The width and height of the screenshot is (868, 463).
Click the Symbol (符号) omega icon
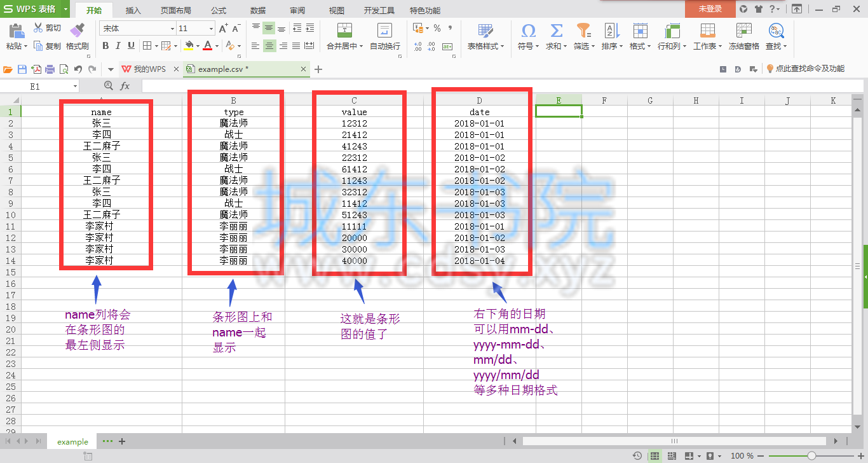coord(528,31)
